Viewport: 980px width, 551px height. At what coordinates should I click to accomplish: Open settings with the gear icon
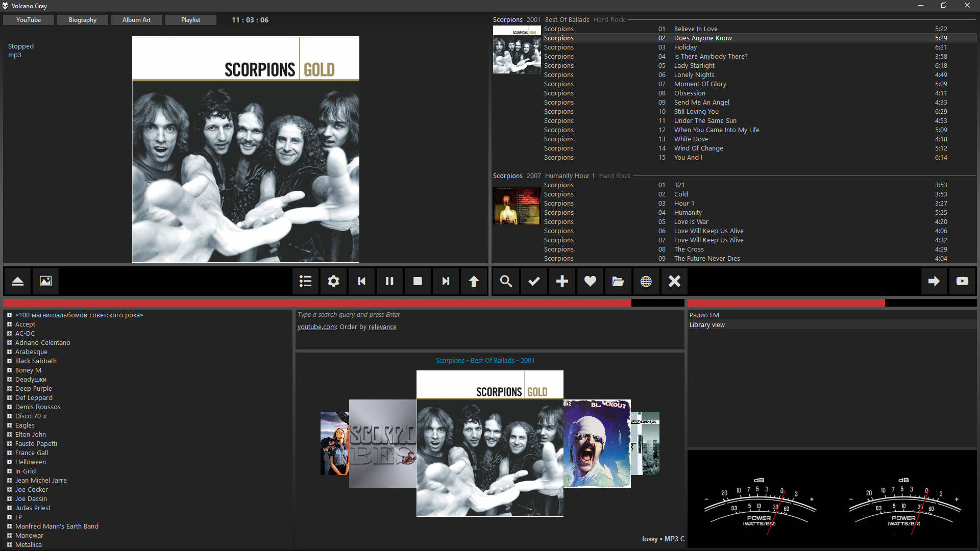click(333, 281)
